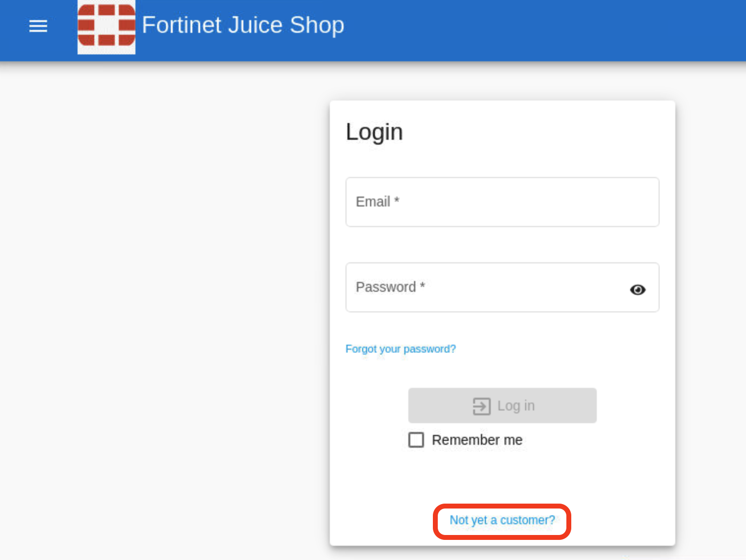The width and height of the screenshot is (746, 560).
Task: Focus the Password input field
Action: coord(502,287)
